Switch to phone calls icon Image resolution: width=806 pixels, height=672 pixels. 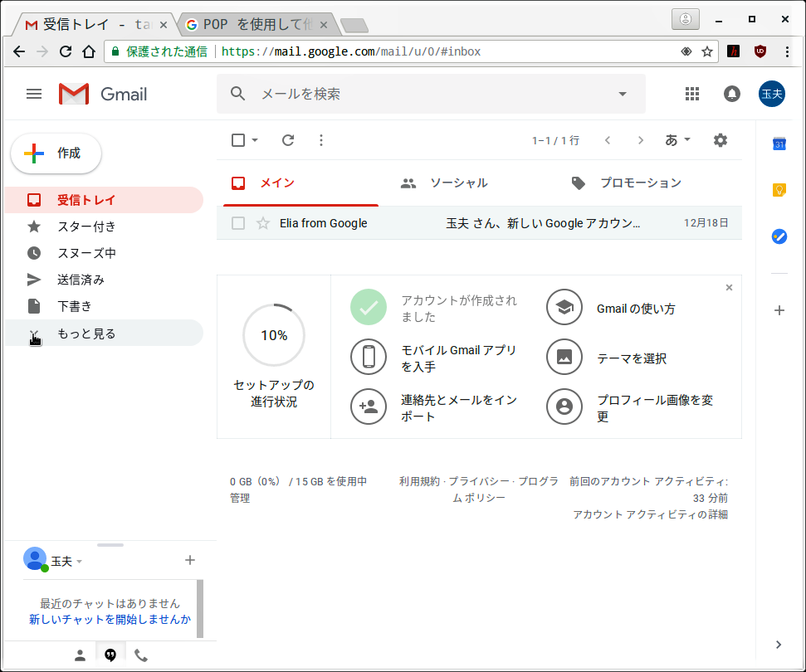pyautogui.click(x=141, y=655)
